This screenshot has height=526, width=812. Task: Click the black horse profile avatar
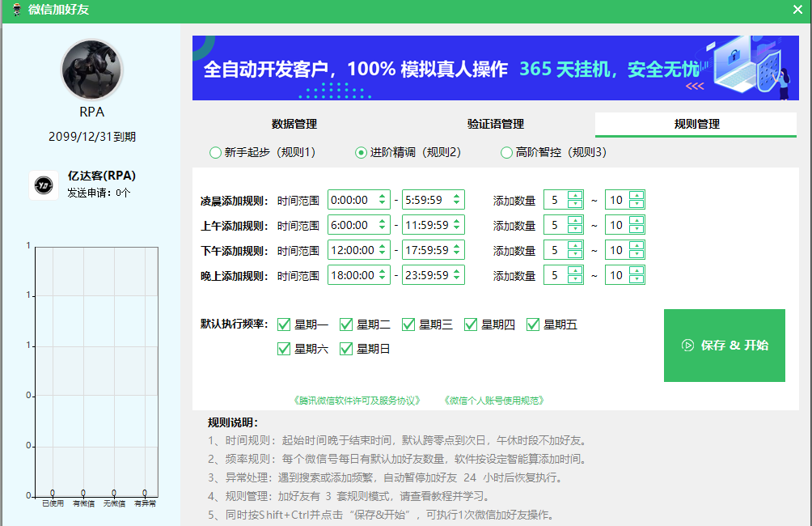[91, 70]
